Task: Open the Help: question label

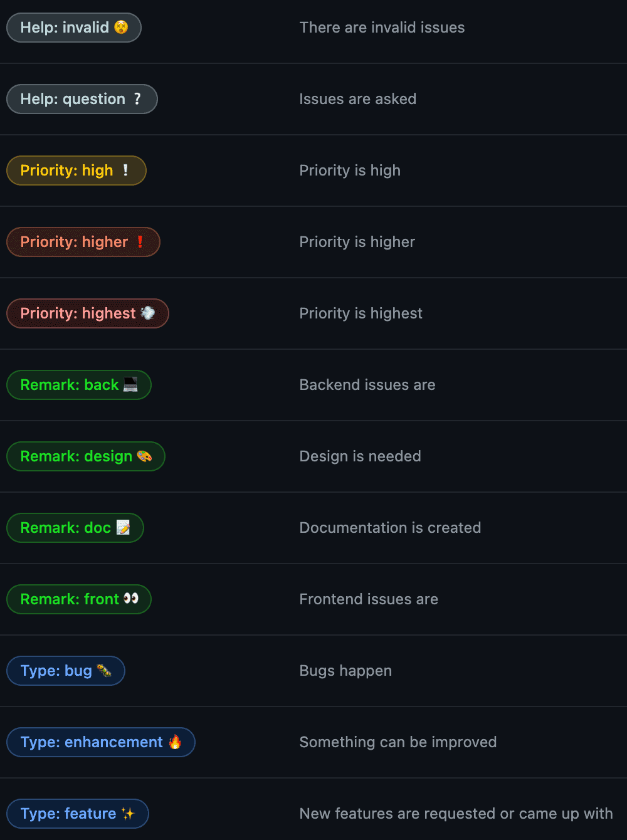Action: click(82, 99)
